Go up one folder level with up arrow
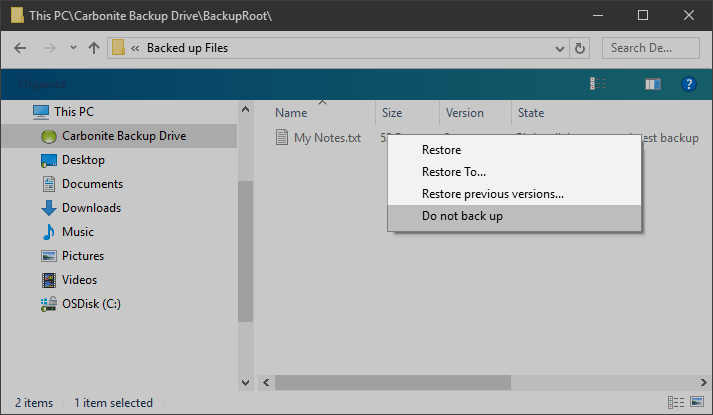 click(x=94, y=47)
